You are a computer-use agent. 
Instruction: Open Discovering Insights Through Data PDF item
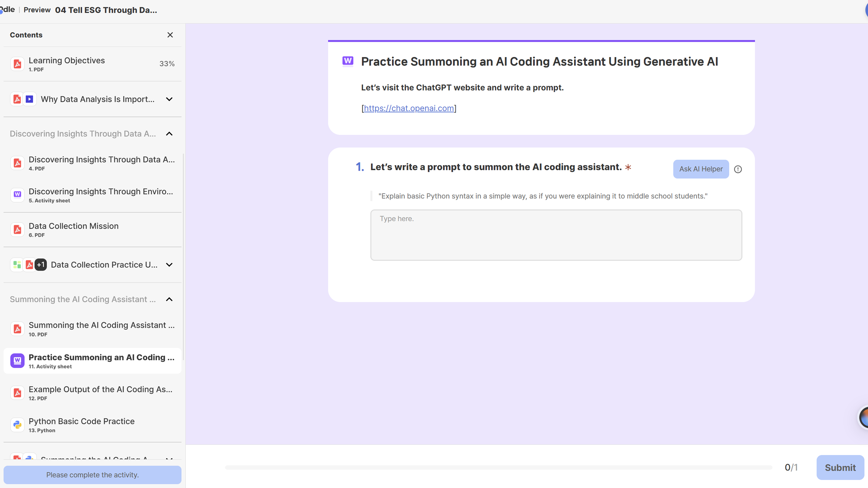coord(101,163)
